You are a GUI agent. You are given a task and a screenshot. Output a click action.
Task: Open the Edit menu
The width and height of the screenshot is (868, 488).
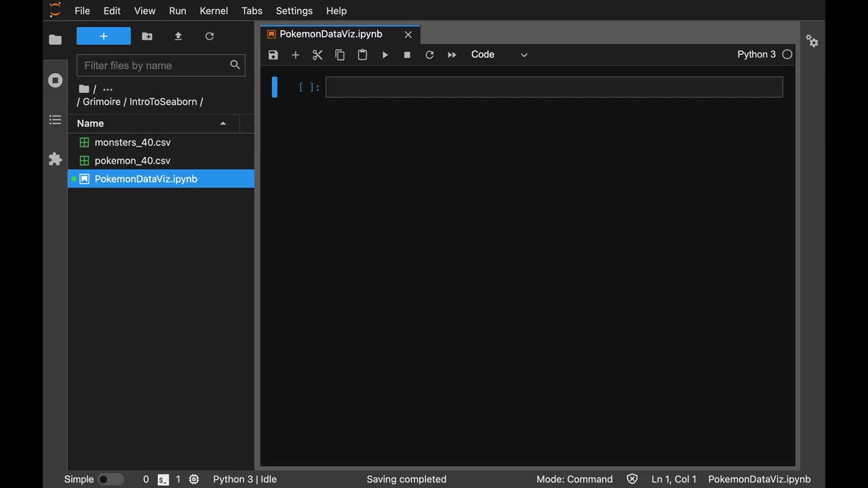click(112, 11)
